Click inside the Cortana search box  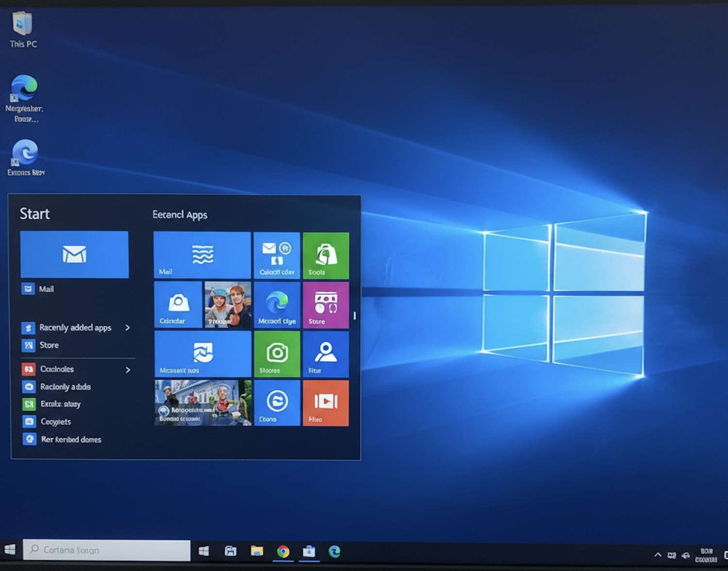click(107, 550)
